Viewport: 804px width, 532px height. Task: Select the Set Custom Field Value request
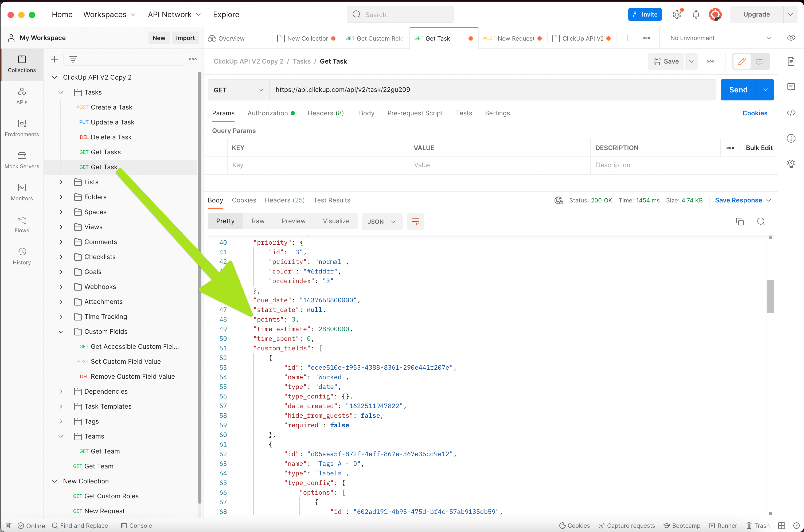118,362
